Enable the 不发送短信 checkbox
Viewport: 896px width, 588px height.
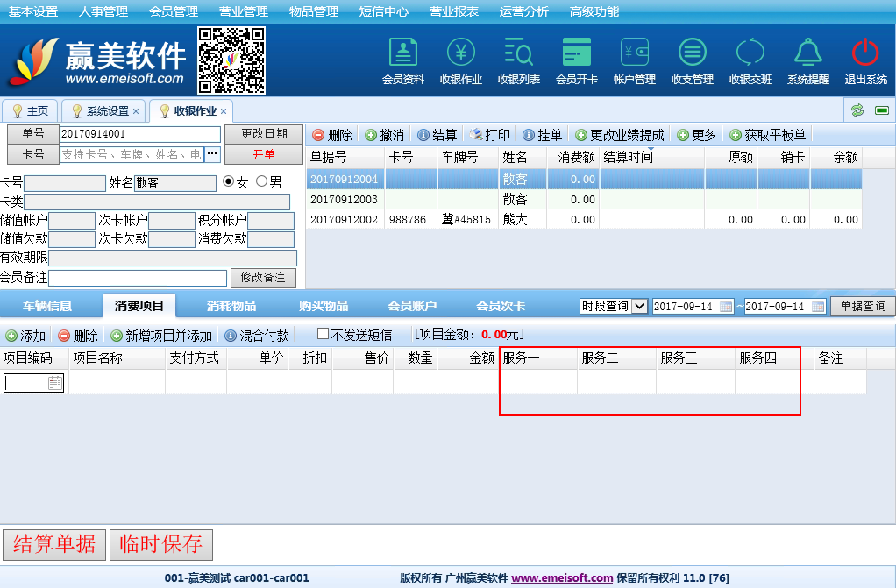click(323, 335)
